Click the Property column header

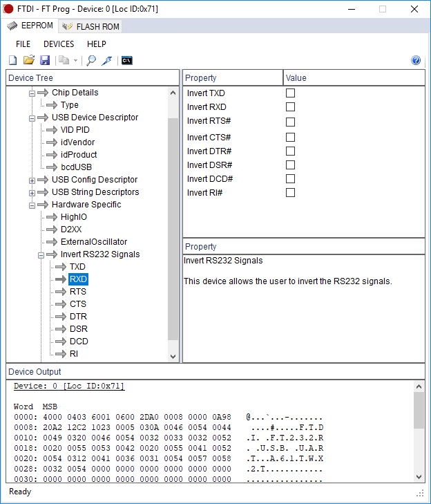tap(233, 78)
